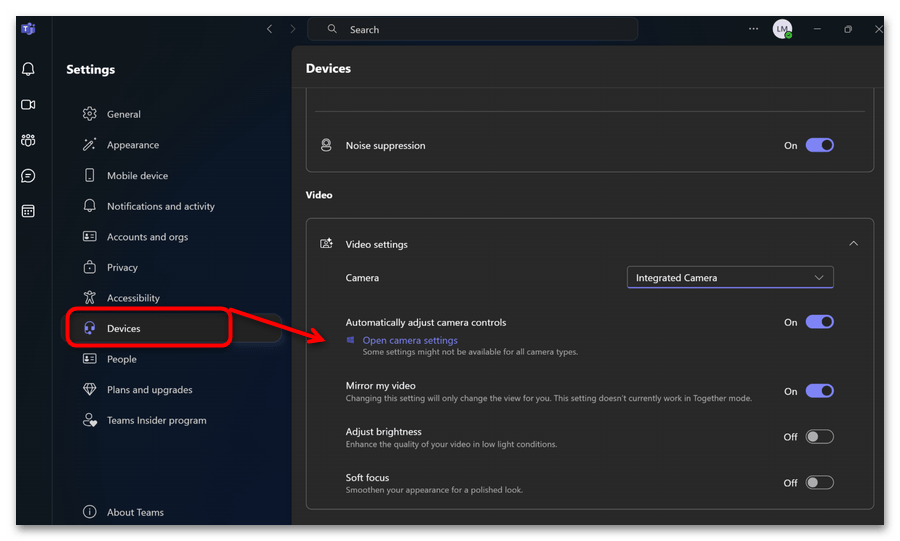The height and width of the screenshot is (541, 900).
Task: Click the About Teams info icon
Action: point(90,512)
